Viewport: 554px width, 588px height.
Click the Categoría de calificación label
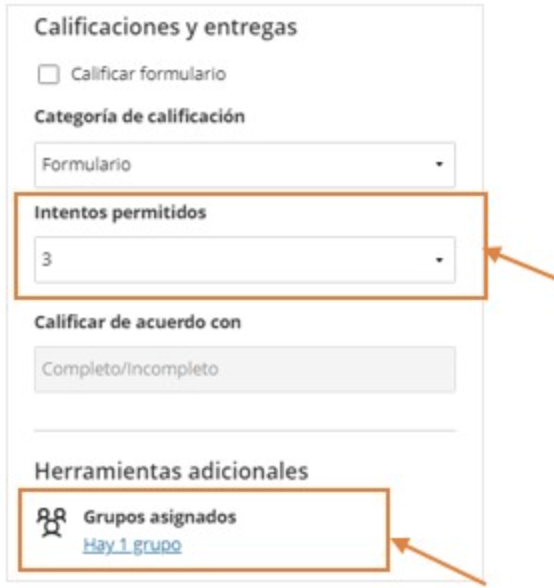point(140,117)
